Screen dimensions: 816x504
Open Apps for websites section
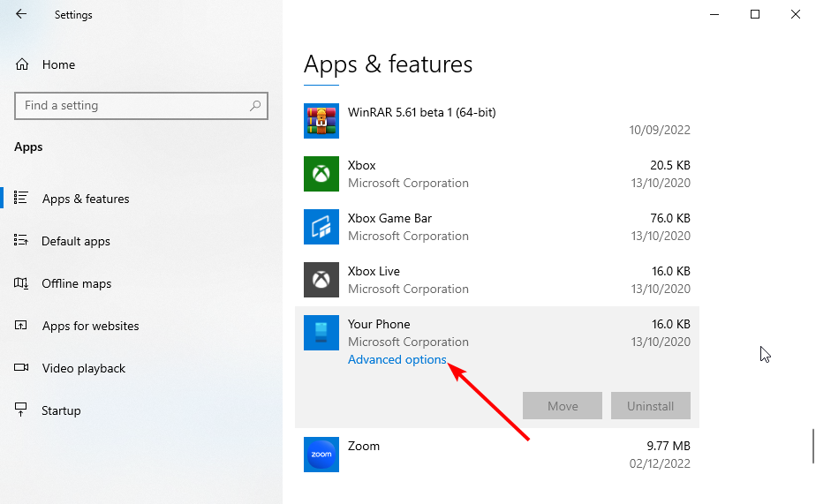point(90,326)
